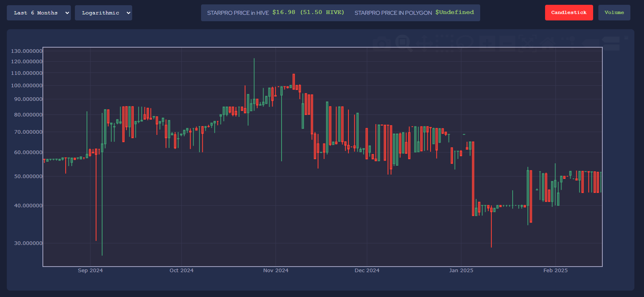Click the 90.000000 y-axis label

pos(28,99)
